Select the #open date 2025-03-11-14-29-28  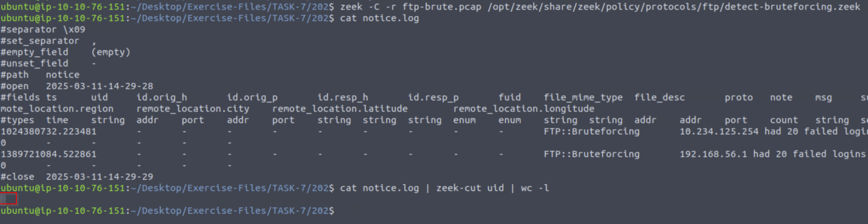(99, 86)
